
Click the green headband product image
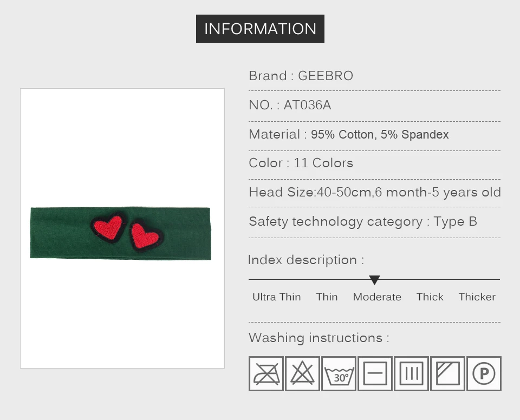click(121, 233)
